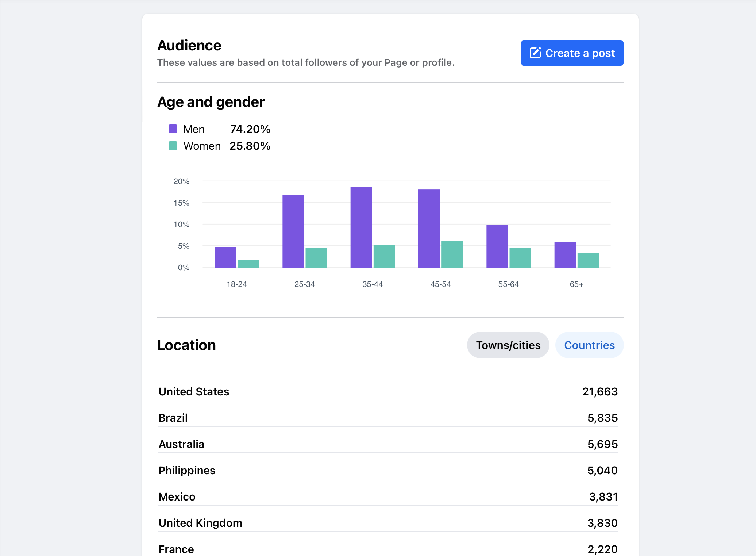Click the pencil icon in Create a post

click(535, 53)
